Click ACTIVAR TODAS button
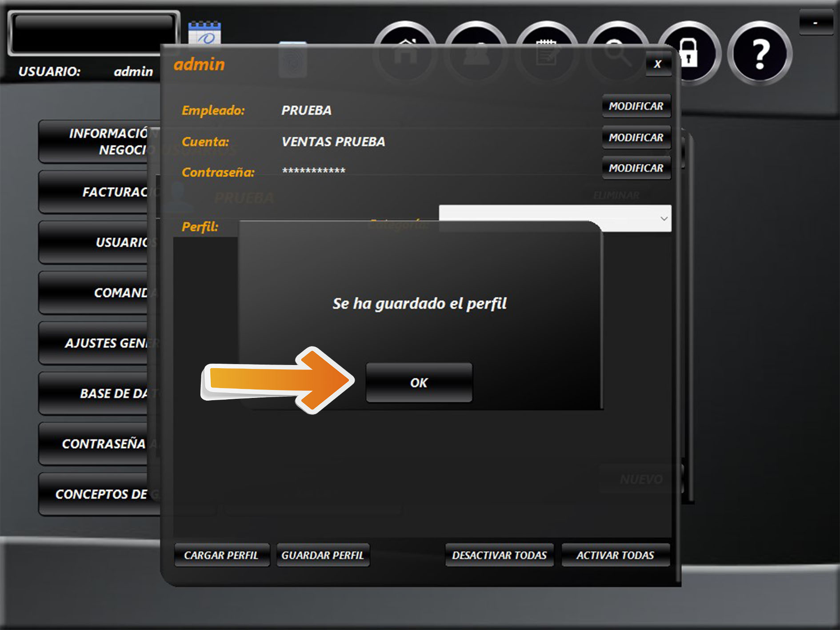840x630 pixels. coord(615,555)
